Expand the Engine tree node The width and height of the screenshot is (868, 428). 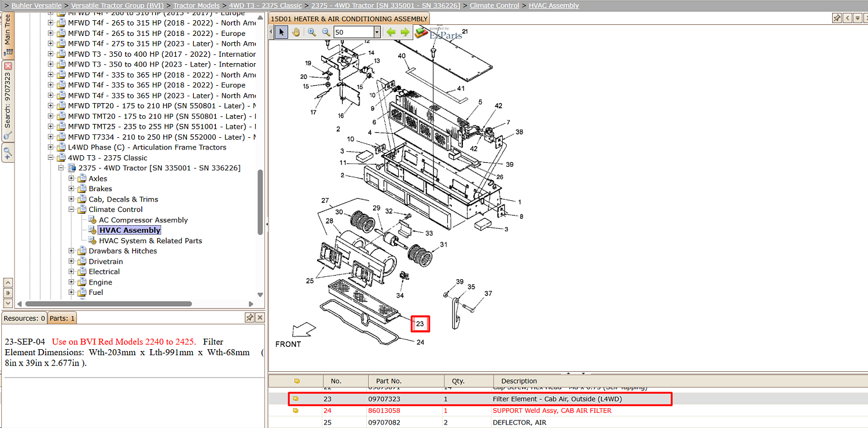click(72, 282)
